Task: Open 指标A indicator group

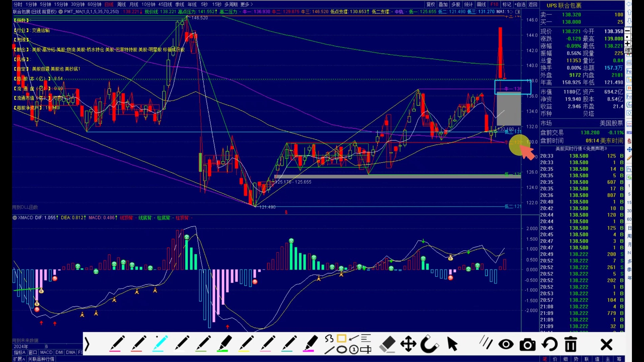Action: [x=19, y=352]
